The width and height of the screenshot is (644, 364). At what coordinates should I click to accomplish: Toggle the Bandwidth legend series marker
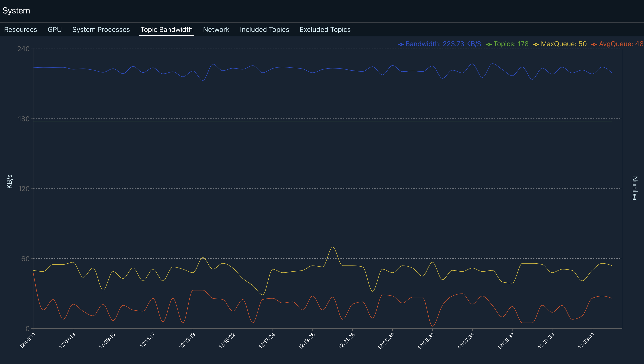point(401,44)
